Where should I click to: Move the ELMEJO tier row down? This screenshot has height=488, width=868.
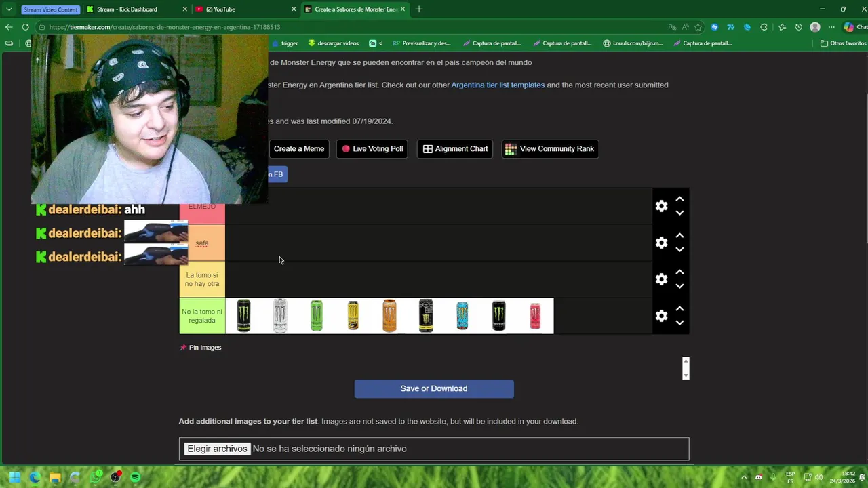point(679,213)
